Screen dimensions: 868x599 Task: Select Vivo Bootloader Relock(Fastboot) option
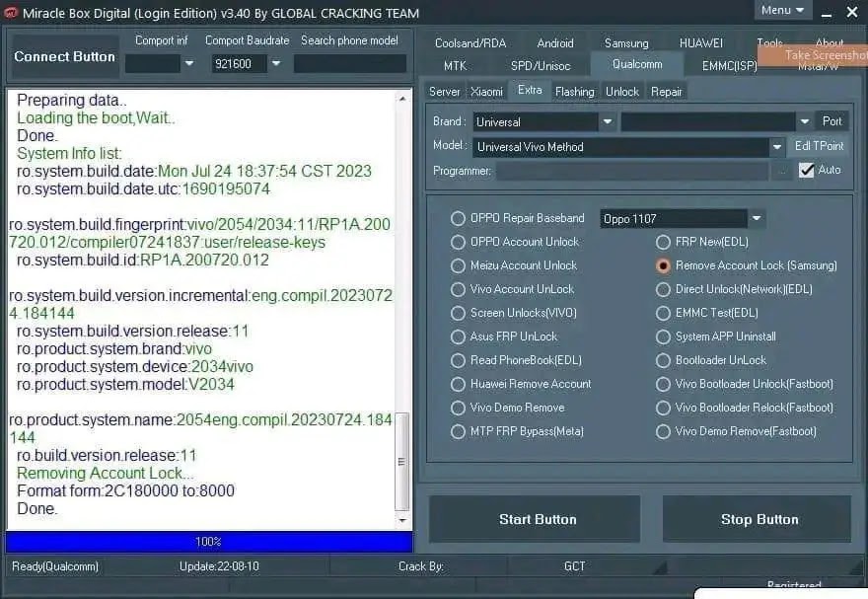pos(663,408)
